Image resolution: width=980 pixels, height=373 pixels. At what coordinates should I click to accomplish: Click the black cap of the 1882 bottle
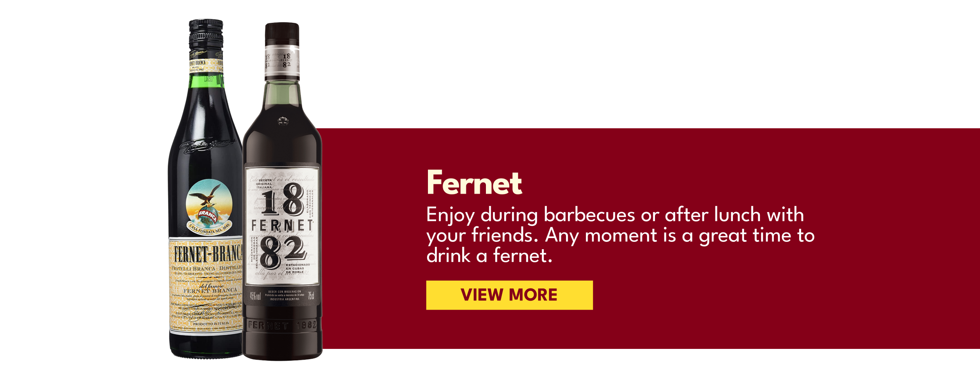point(282,34)
